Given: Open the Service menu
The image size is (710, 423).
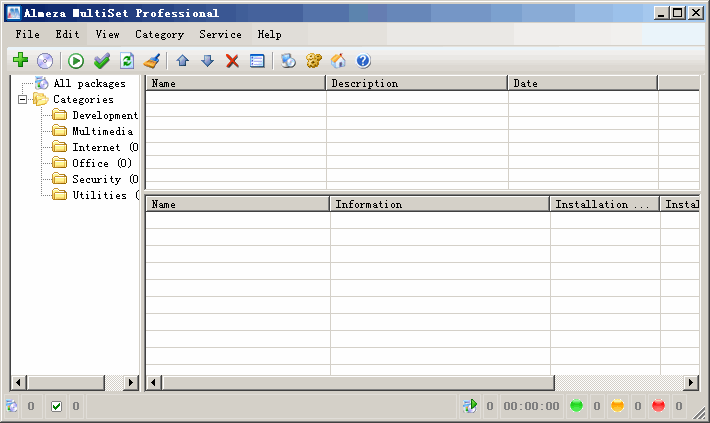Looking at the screenshot, I should pyautogui.click(x=220, y=34).
